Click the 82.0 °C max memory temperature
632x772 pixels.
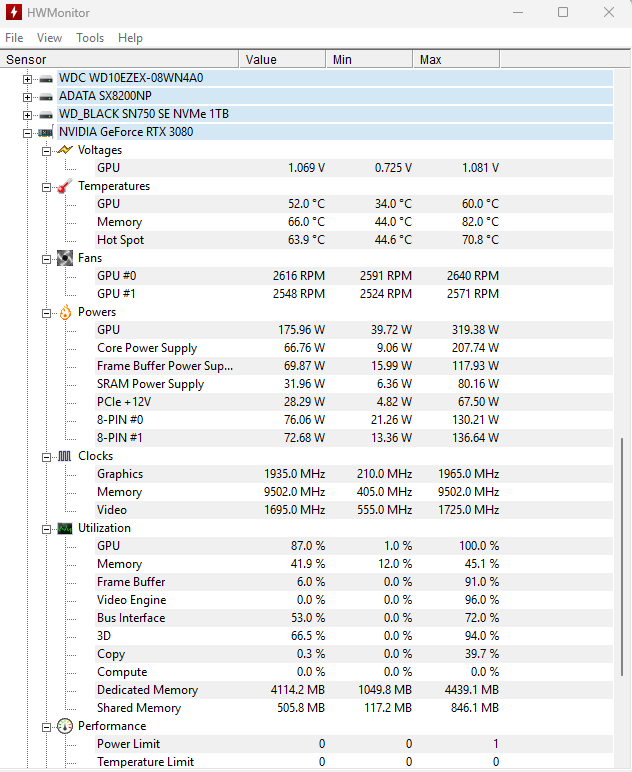(480, 222)
